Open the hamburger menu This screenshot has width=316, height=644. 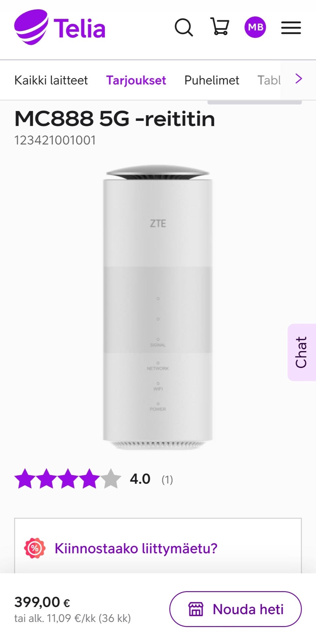tap(291, 28)
